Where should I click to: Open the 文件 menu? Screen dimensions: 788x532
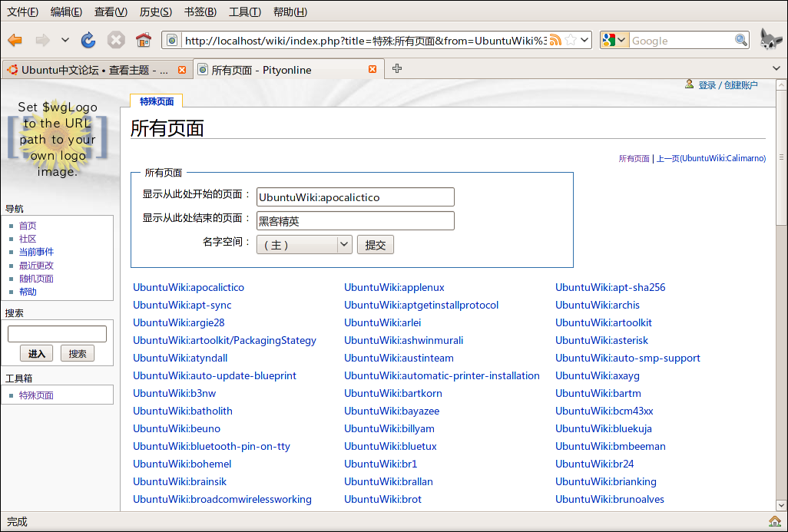point(22,12)
